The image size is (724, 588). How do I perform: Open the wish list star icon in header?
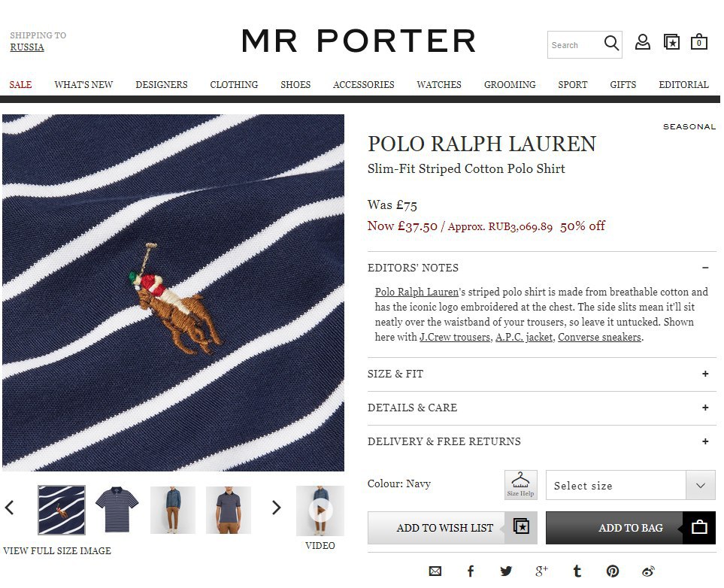[x=671, y=43]
